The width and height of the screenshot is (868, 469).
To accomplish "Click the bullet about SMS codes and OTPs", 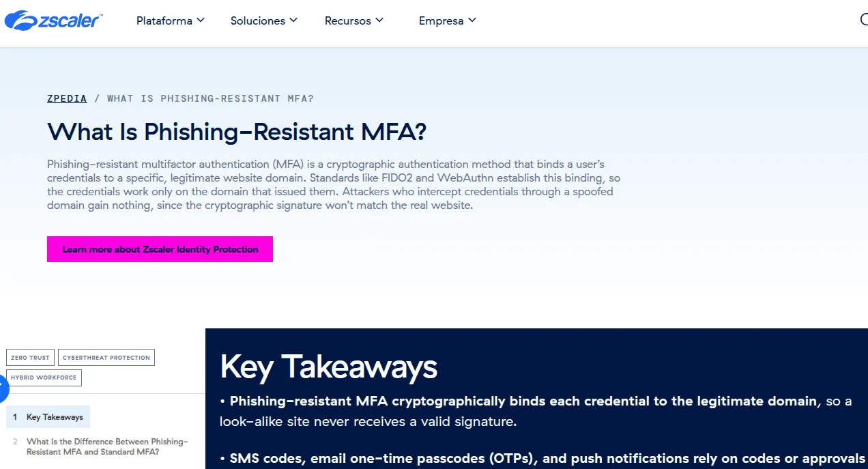I will tap(542, 458).
